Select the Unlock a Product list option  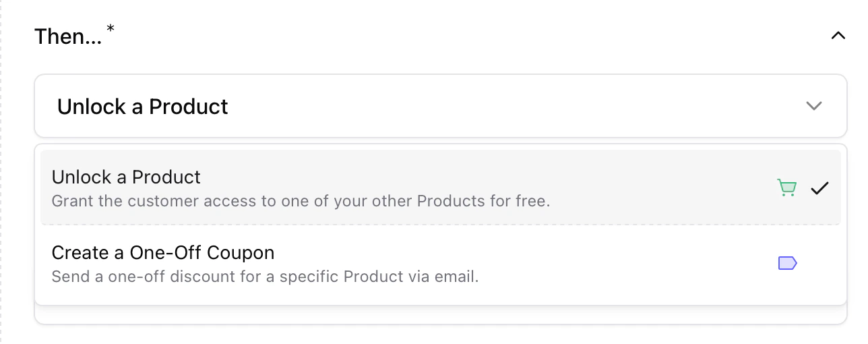tap(404, 188)
